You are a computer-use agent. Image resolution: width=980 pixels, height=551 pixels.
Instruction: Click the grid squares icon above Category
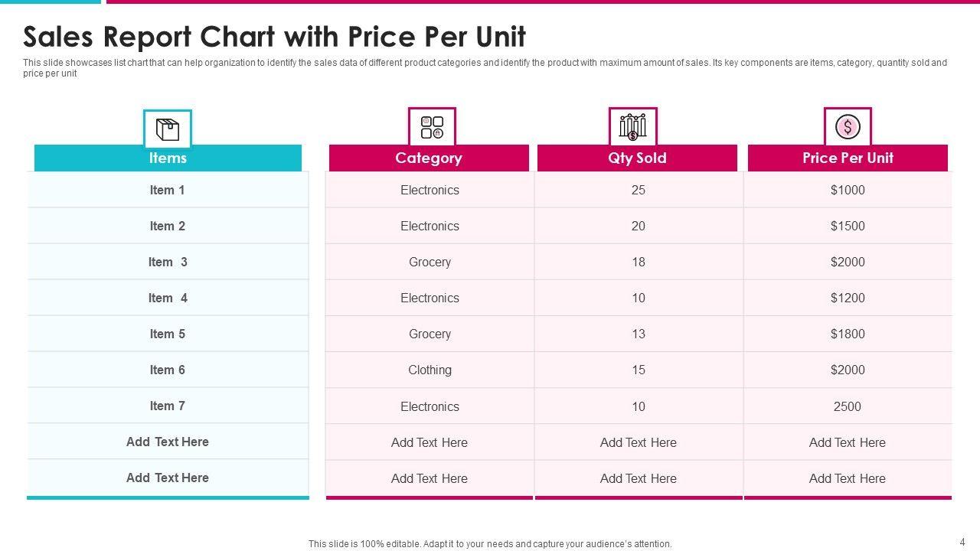(x=432, y=127)
